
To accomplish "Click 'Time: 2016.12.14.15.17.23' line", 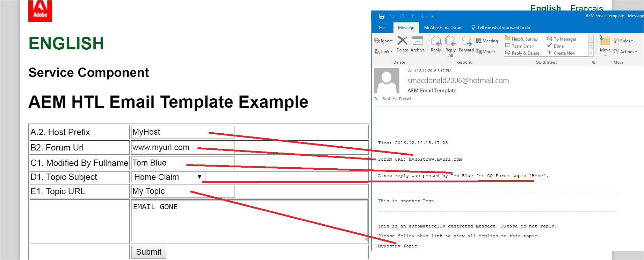I will tap(413, 143).
